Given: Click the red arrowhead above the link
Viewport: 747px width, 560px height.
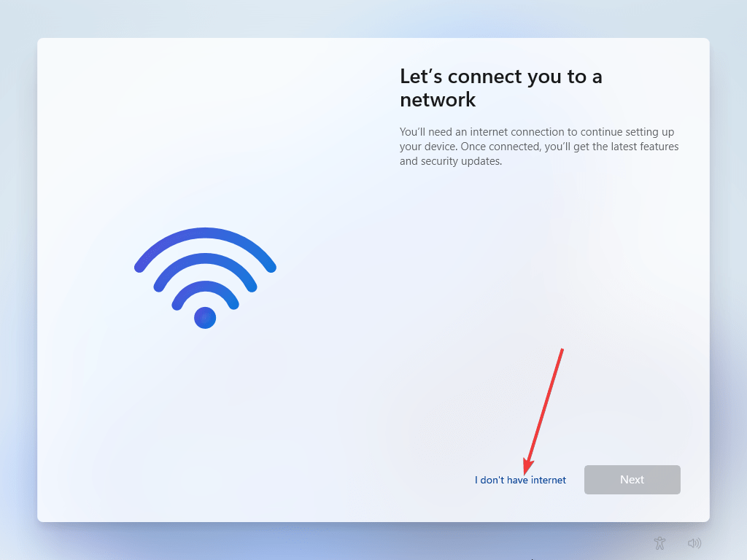Looking at the screenshot, I should click(527, 467).
